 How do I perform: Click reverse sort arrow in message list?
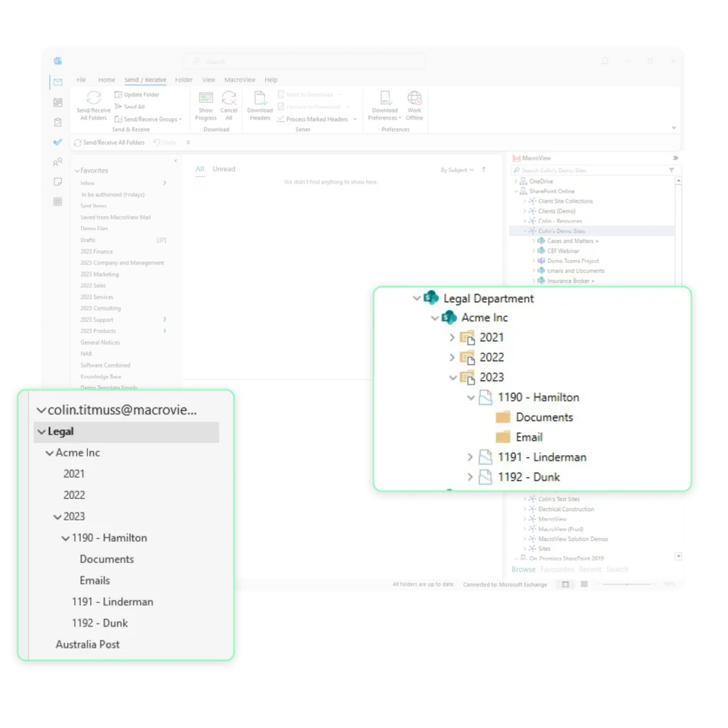coord(483,170)
